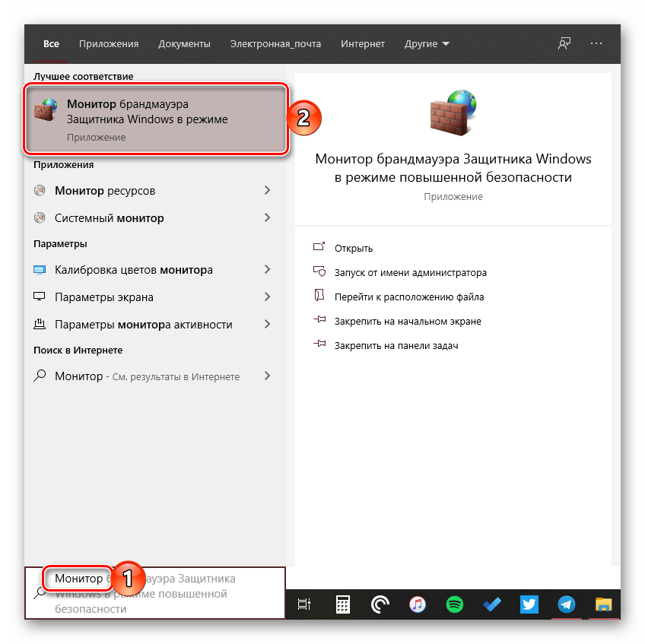The height and width of the screenshot is (644, 645).
Task: Click the Resource Monitor gauge icon
Action: point(40,190)
